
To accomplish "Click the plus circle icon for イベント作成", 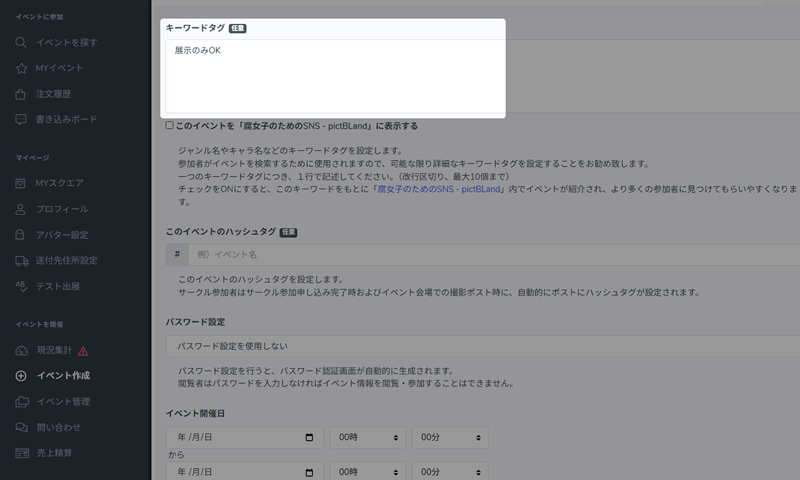I will 21,376.
